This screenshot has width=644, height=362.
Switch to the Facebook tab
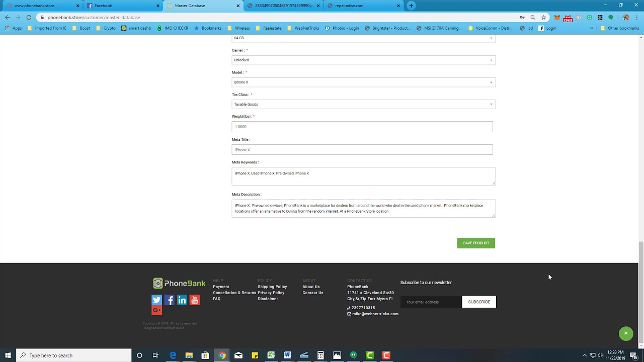coord(123,6)
